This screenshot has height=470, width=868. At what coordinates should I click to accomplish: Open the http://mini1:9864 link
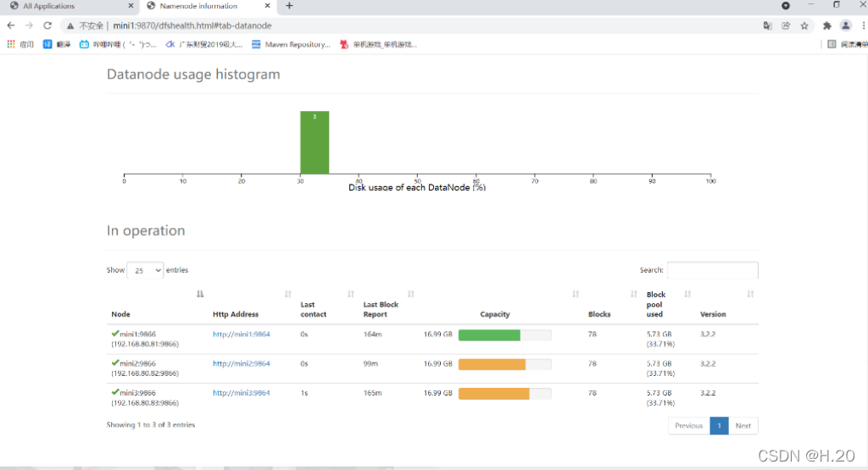[x=242, y=334]
